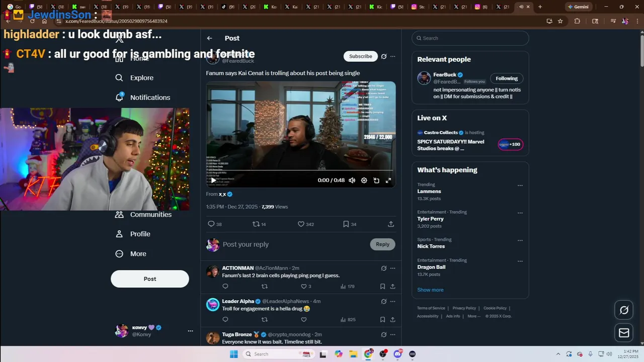Click the video progress bar

[301, 170]
